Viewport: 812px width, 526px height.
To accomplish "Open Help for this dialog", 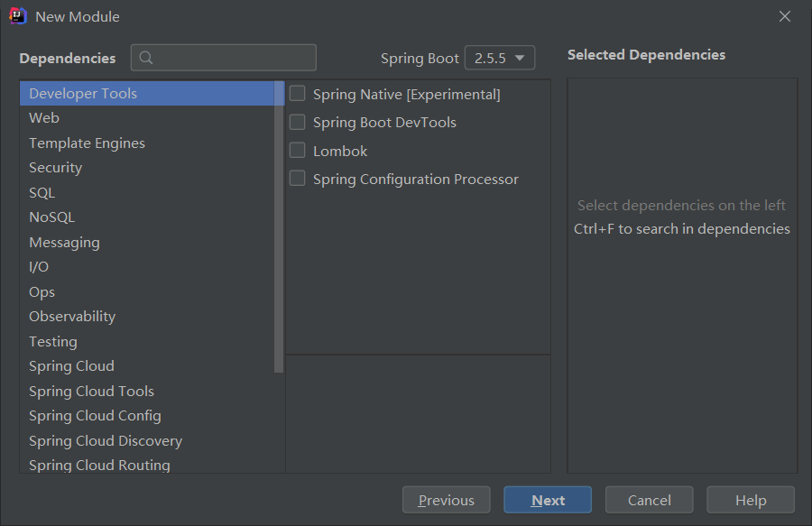I will (751, 500).
